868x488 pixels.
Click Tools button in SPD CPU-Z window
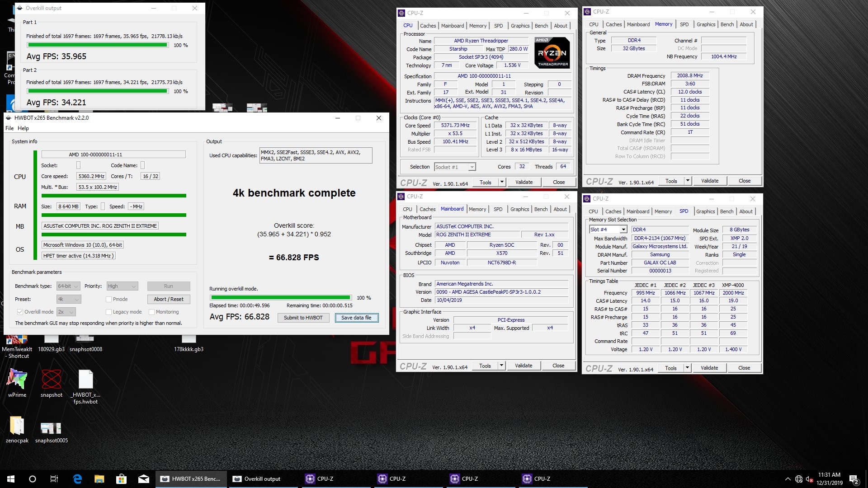[x=670, y=368]
